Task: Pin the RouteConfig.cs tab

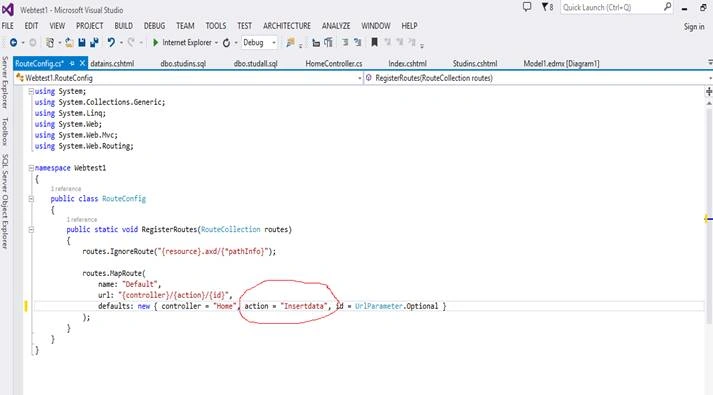Action: pos(72,64)
